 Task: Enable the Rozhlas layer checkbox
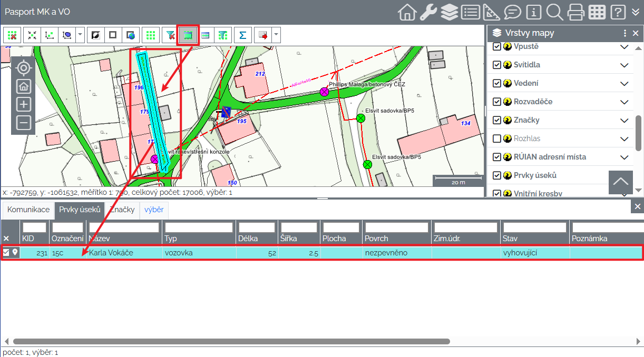(x=496, y=138)
